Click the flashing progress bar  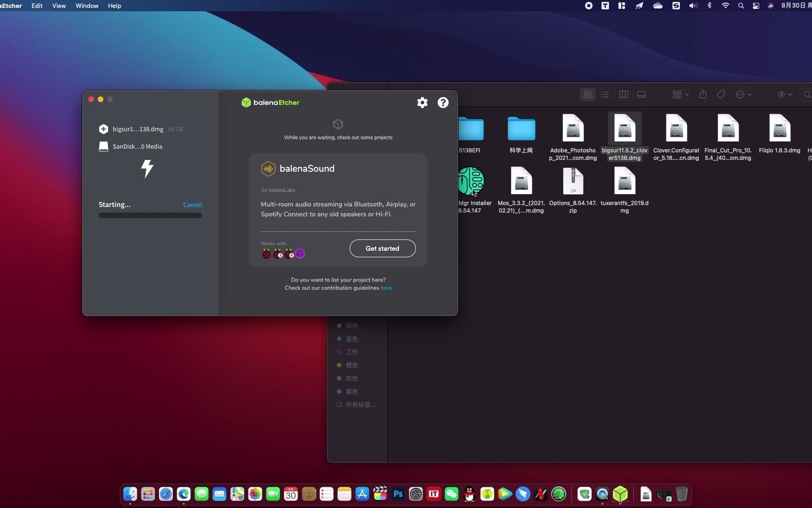point(150,215)
